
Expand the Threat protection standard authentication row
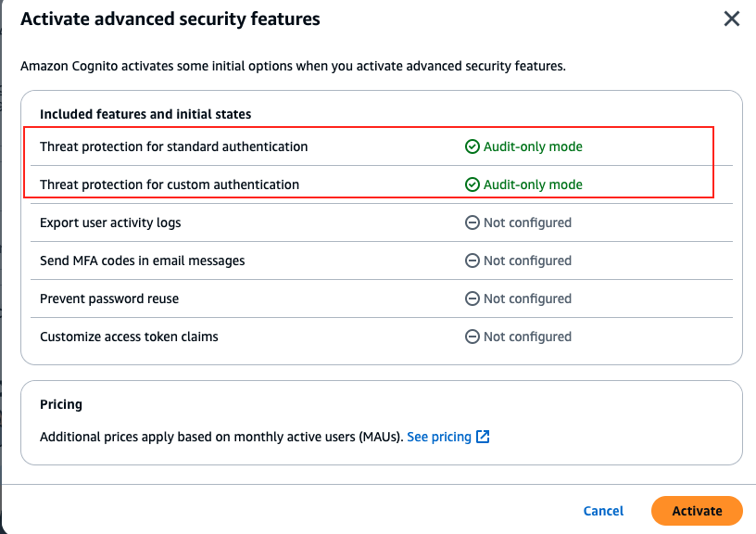[x=174, y=146]
